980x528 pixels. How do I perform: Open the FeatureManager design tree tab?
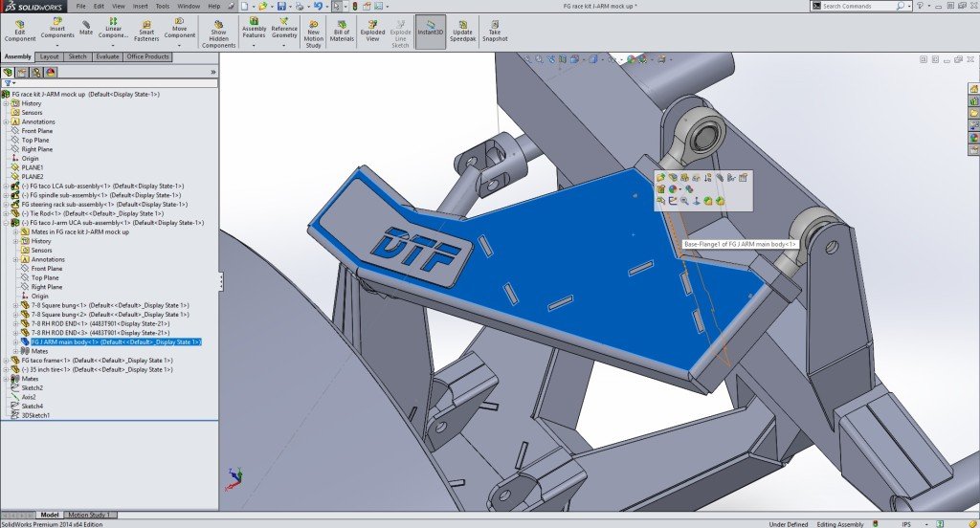[x=8, y=73]
